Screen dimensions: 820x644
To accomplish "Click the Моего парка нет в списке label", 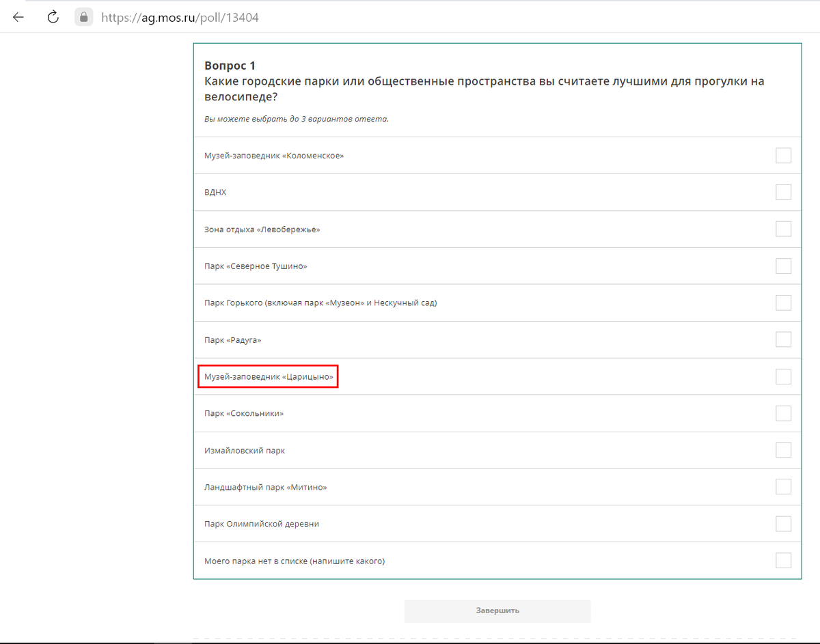I will pyautogui.click(x=295, y=561).
